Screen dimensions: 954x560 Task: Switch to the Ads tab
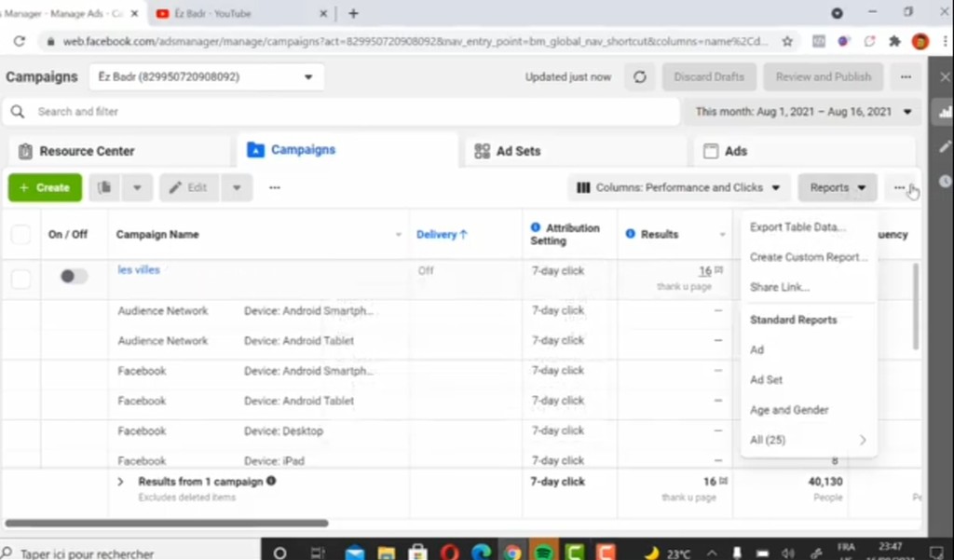pyautogui.click(x=804, y=151)
